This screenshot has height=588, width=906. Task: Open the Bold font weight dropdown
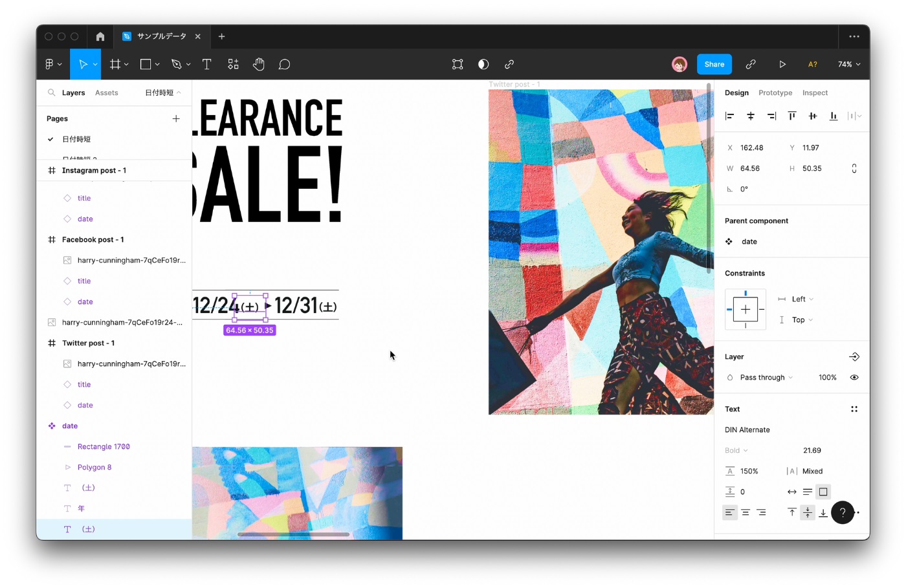[x=736, y=450]
